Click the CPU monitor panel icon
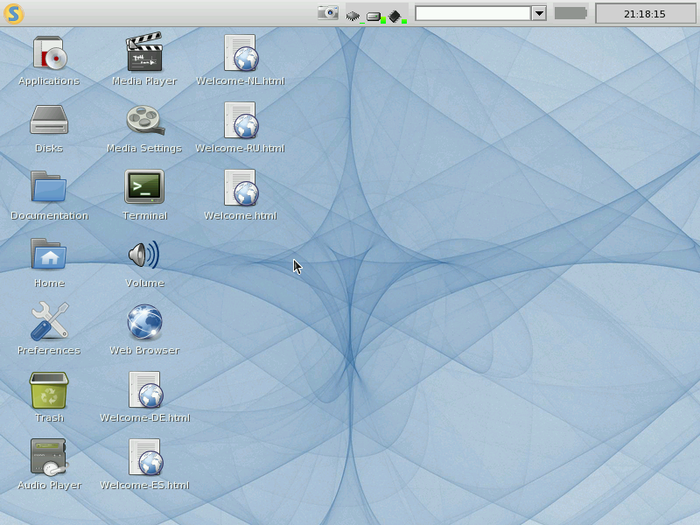700x525 pixels. point(354,16)
